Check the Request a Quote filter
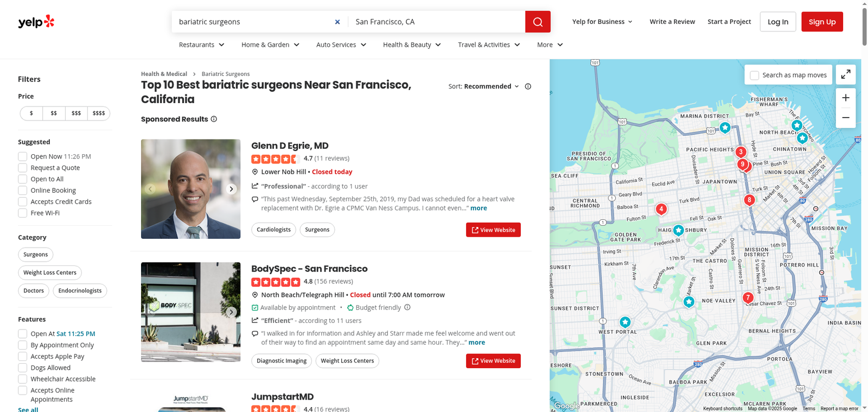The height and width of the screenshot is (412, 868). click(23, 168)
